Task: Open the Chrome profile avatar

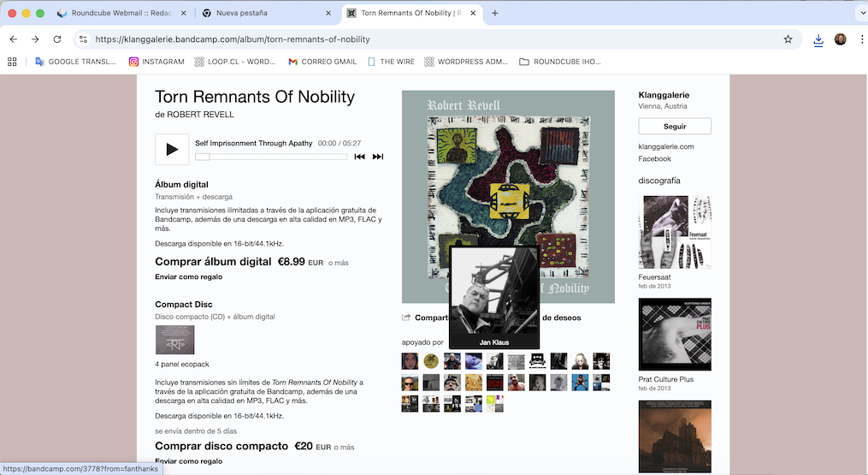Action: (841, 39)
